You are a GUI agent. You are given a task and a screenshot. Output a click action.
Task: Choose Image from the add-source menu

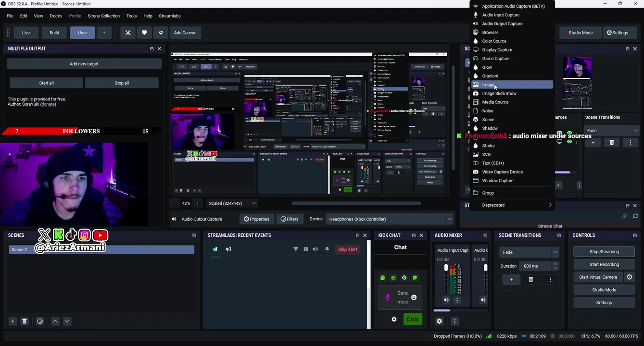(x=512, y=85)
